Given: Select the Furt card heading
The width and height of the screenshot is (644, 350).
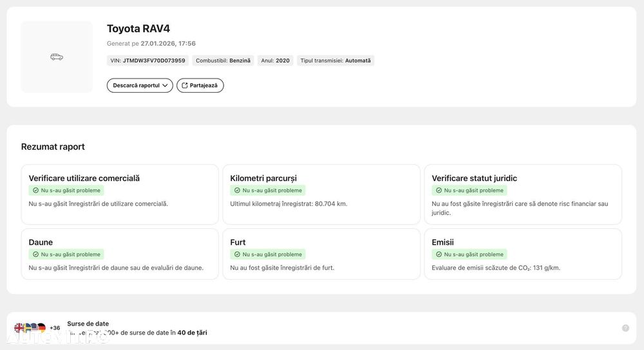Looking at the screenshot, I should point(238,242).
